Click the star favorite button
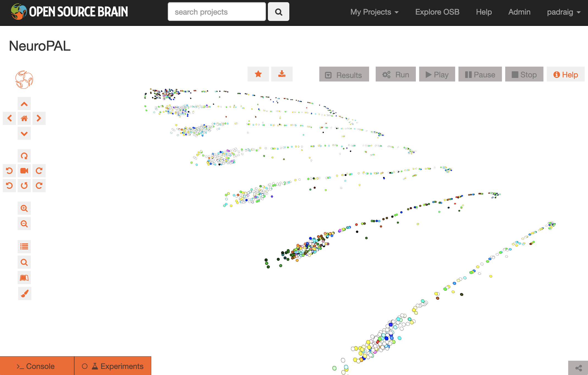The height and width of the screenshot is (375, 588). [258, 74]
